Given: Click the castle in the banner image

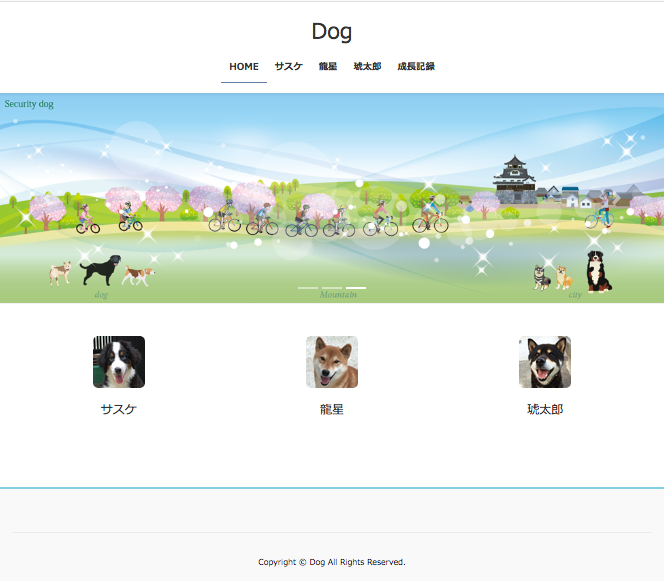Looking at the screenshot, I should coord(515,180).
